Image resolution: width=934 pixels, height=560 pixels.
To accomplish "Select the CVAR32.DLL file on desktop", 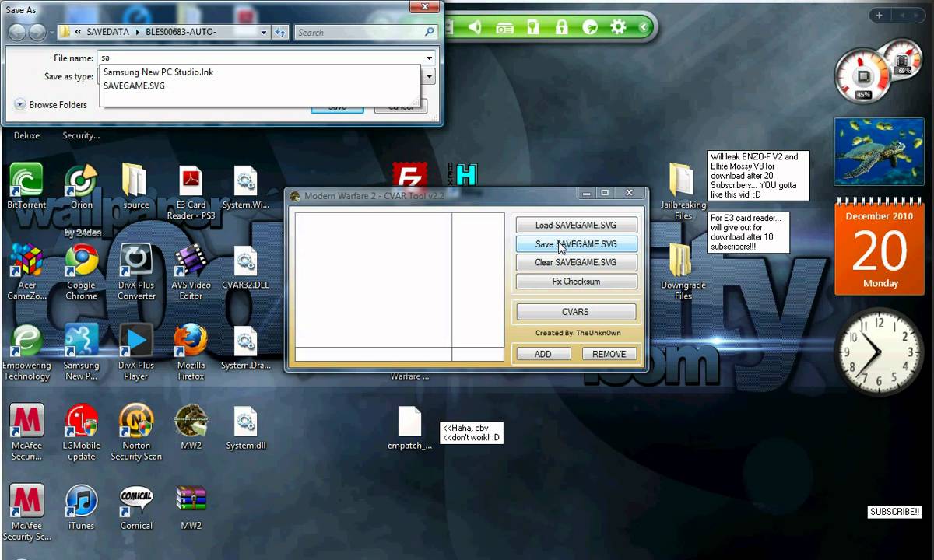I will click(245, 268).
